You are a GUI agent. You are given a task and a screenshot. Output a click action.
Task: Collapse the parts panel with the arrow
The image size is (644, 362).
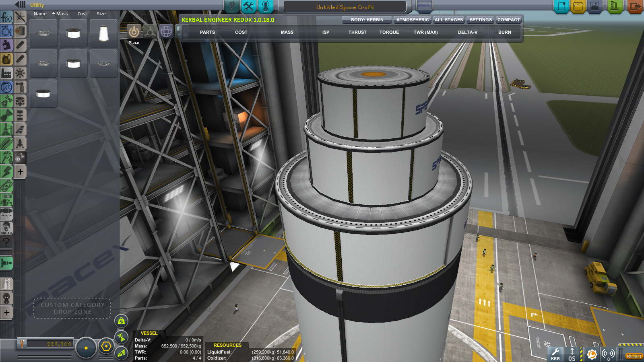click(x=20, y=5)
